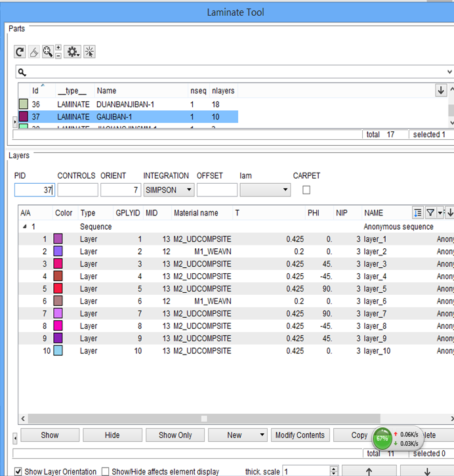Click the Anonymous sequence name cell
Screen dimensions: 454x476
coord(398,227)
